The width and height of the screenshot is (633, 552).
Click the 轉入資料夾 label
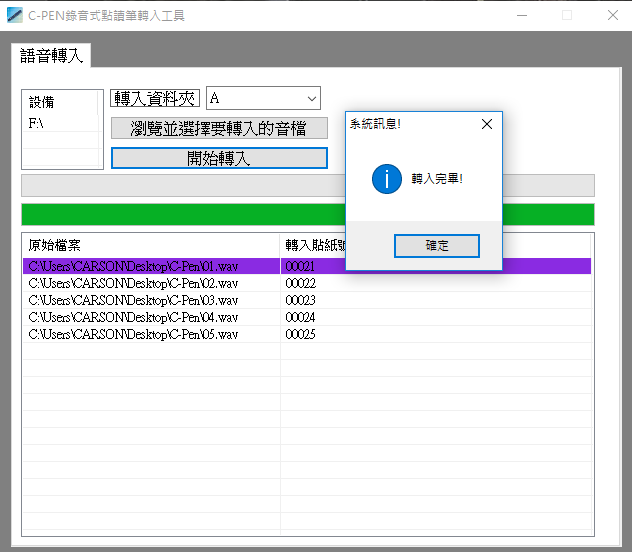pyautogui.click(x=155, y=98)
